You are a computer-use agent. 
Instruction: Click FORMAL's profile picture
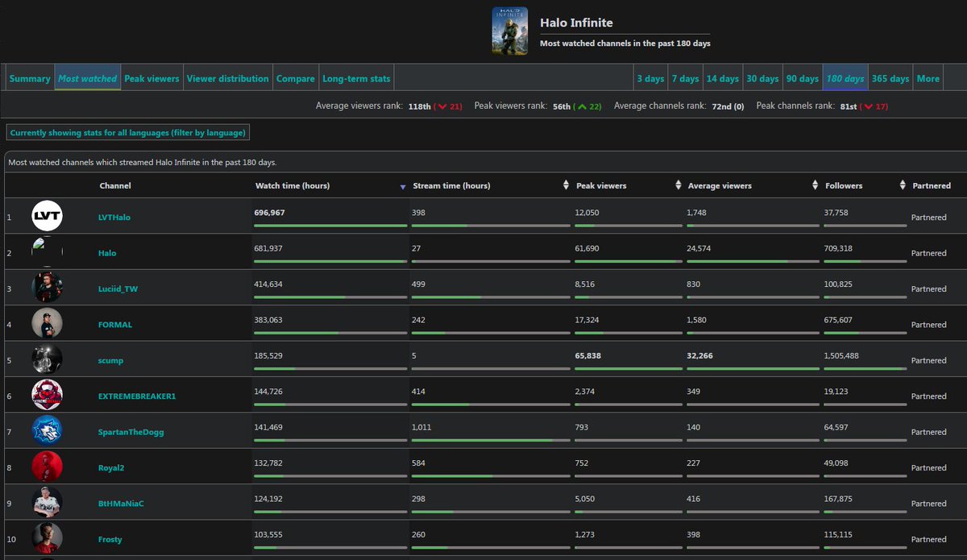coord(47,323)
